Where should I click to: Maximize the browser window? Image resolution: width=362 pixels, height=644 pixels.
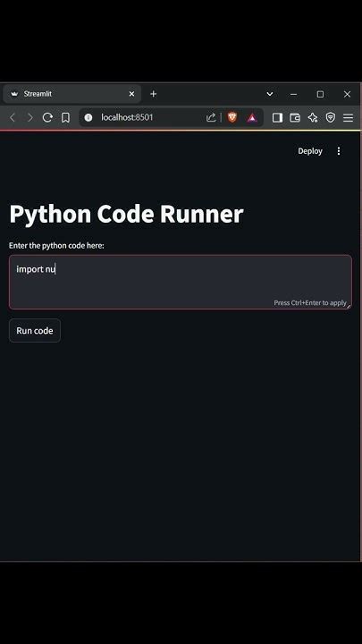pyautogui.click(x=320, y=94)
